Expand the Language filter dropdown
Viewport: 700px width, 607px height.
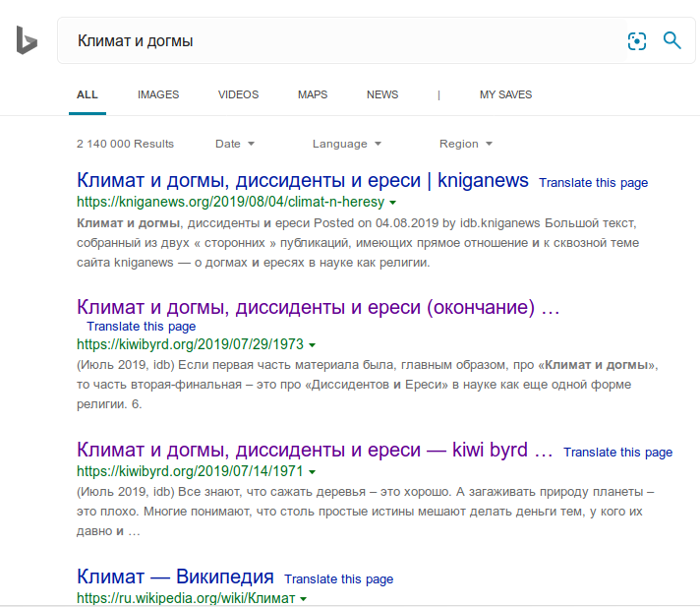click(x=346, y=144)
